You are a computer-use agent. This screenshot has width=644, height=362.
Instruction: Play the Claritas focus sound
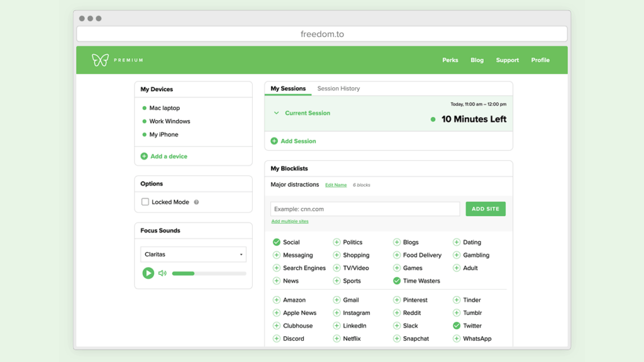(x=148, y=273)
